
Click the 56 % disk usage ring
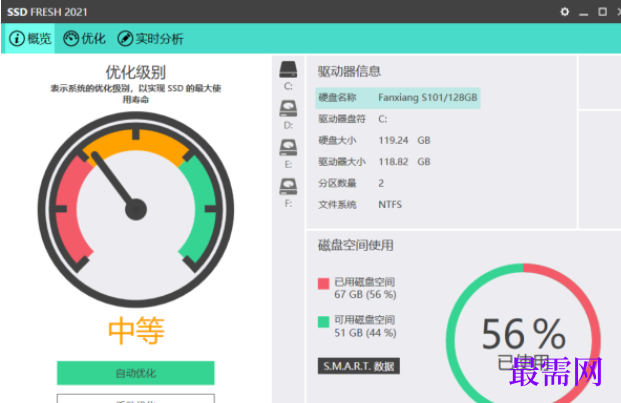click(x=524, y=340)
